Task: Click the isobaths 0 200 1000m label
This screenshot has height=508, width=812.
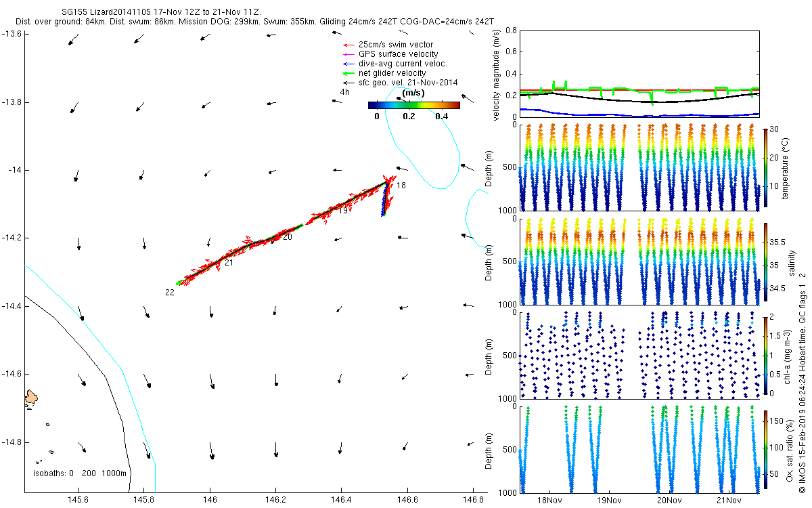Action: coord(81,473)
